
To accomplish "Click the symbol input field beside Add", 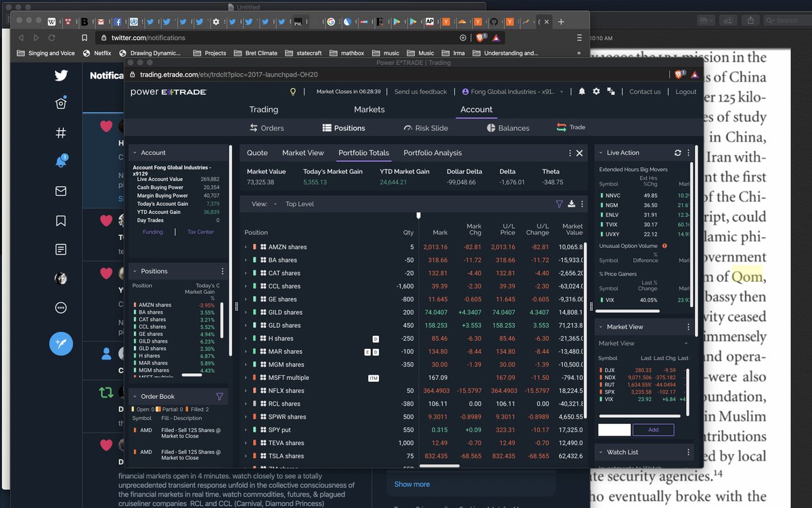I will tap(614, 429).
